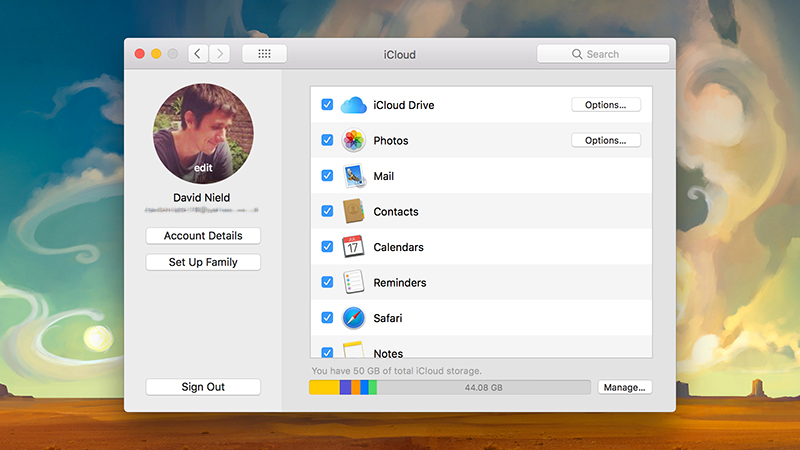Open Manage storage dialog
The width and height of the screenshot is (800, 450).
(624, 387)
